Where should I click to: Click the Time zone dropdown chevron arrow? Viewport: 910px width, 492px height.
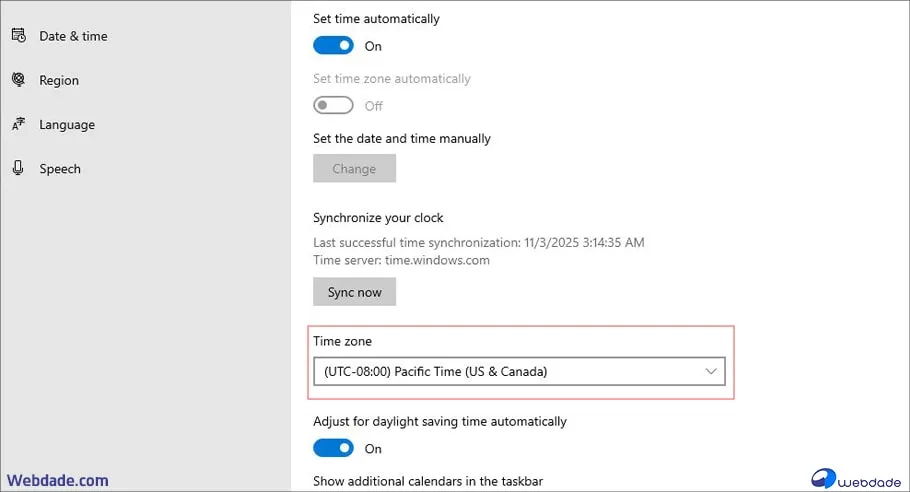point(711,371)
